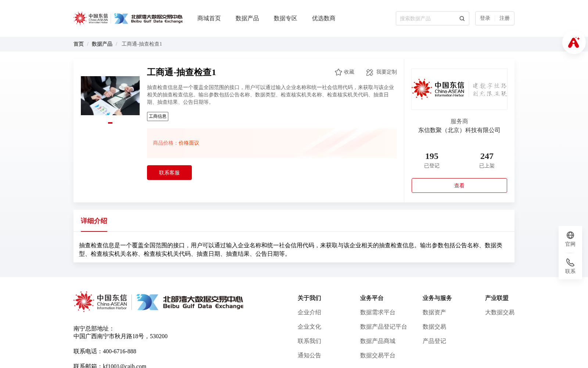Open footer link 数据需求平台

(x=378, y=312)
